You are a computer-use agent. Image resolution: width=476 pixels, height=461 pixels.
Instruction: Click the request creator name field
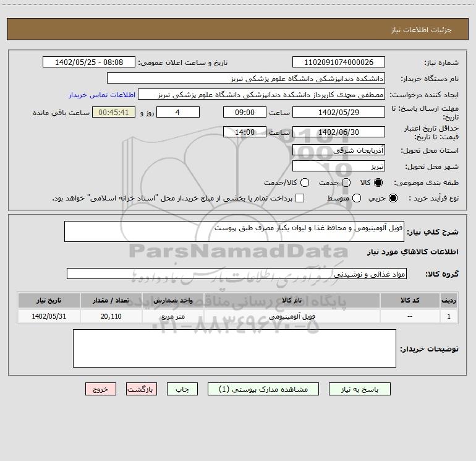(261, 95)
